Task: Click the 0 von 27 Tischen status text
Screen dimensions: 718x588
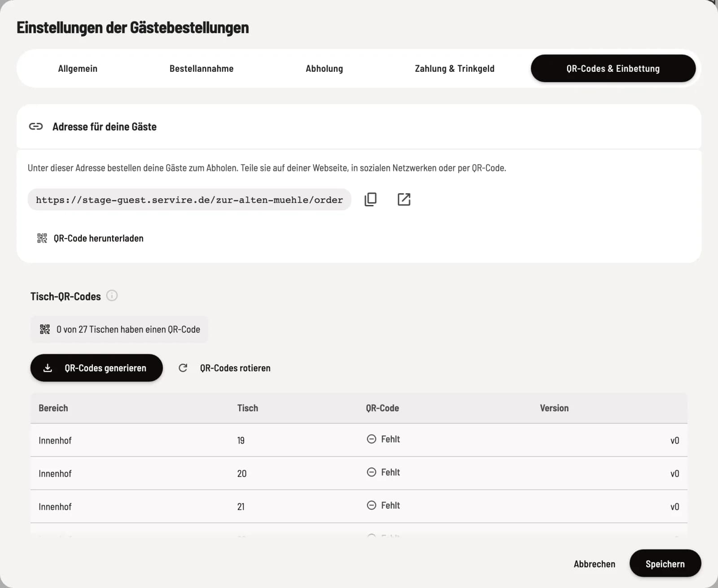Action: (128, 329)
